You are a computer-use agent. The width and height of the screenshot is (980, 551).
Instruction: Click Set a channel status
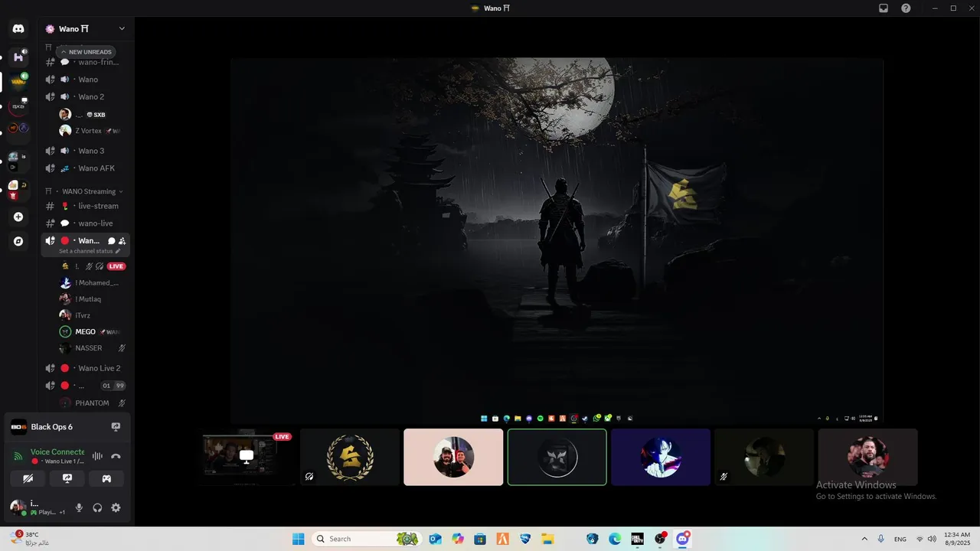86,251
